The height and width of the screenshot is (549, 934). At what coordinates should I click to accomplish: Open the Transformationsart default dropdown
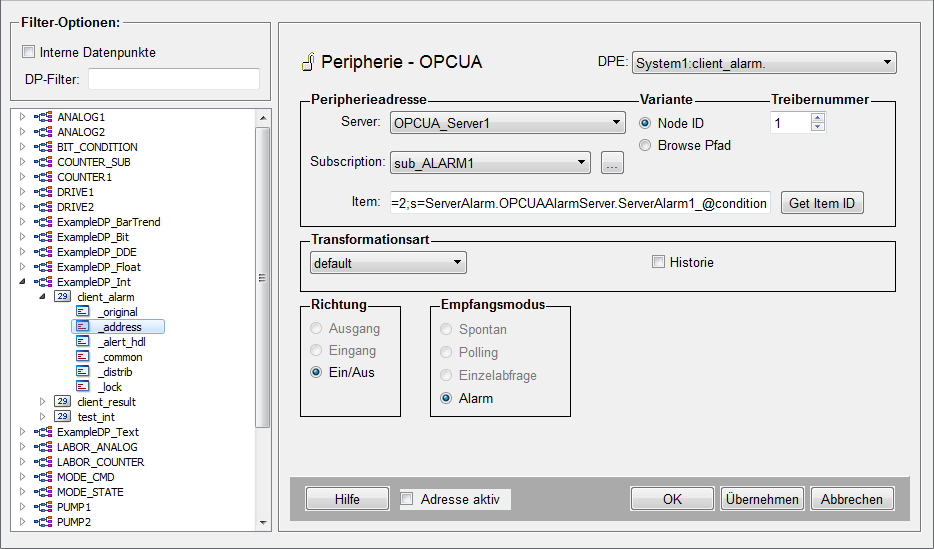click(x=388, y=263)
